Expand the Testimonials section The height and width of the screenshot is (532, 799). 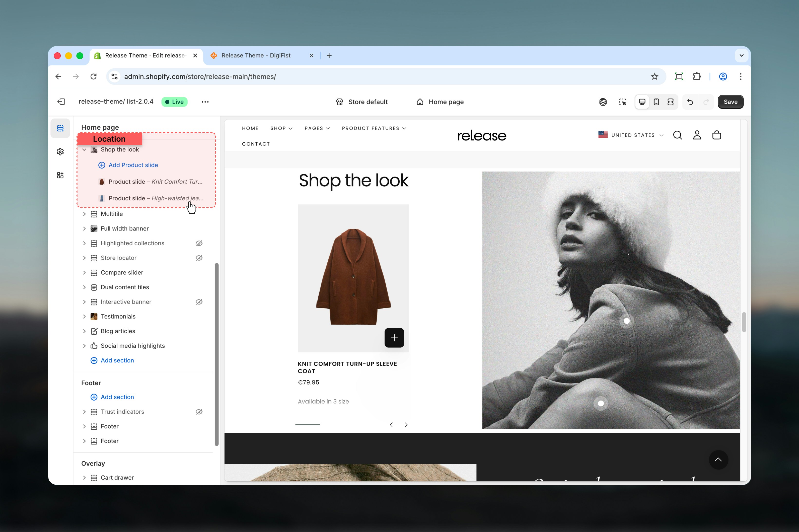(x=84, y=316)
